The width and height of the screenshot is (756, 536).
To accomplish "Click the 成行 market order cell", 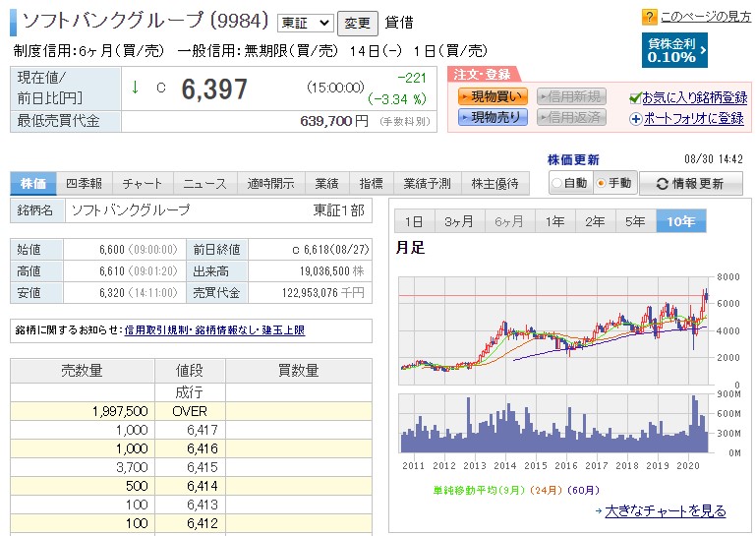I will pos(190,392).
